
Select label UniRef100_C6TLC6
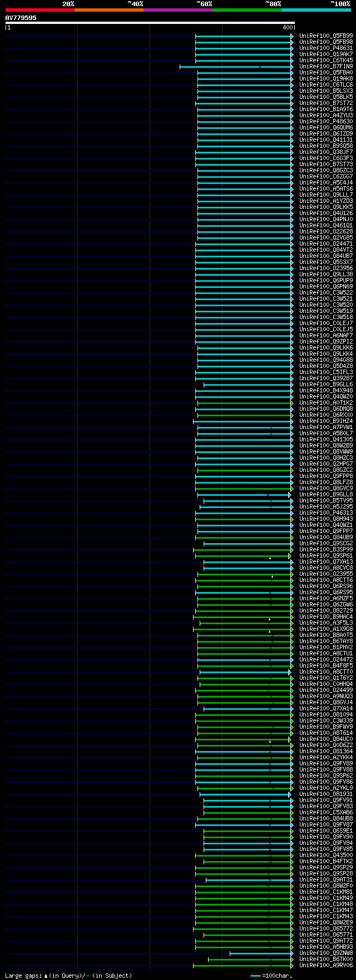pyautogui.click(x=326, y=84)
